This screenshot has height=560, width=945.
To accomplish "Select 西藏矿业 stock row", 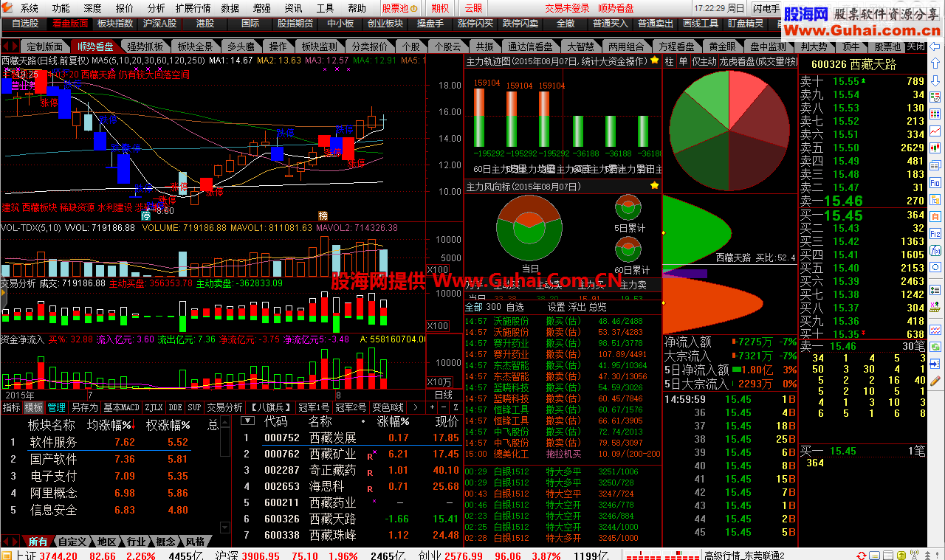I will click(x=351, y=454).
